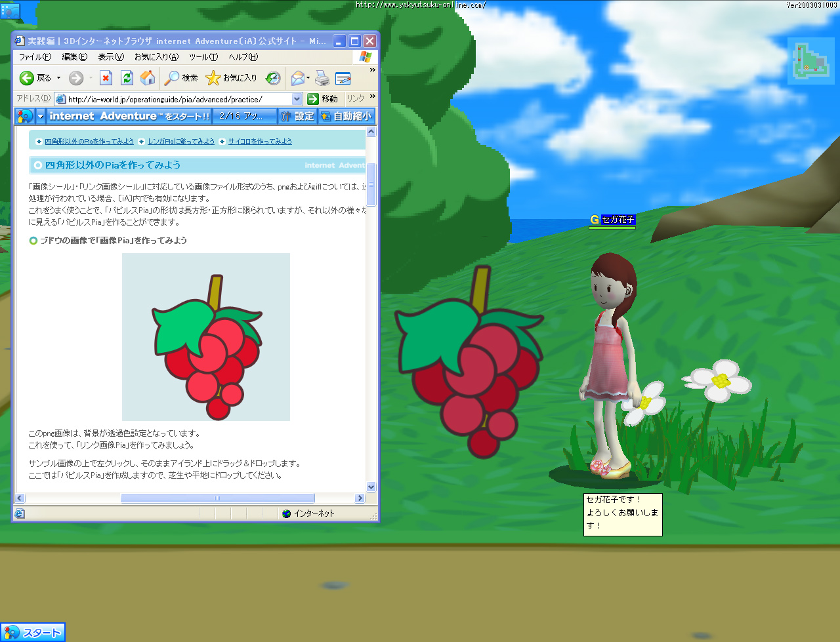Click the browser Stop button icon

click(106, 78)
